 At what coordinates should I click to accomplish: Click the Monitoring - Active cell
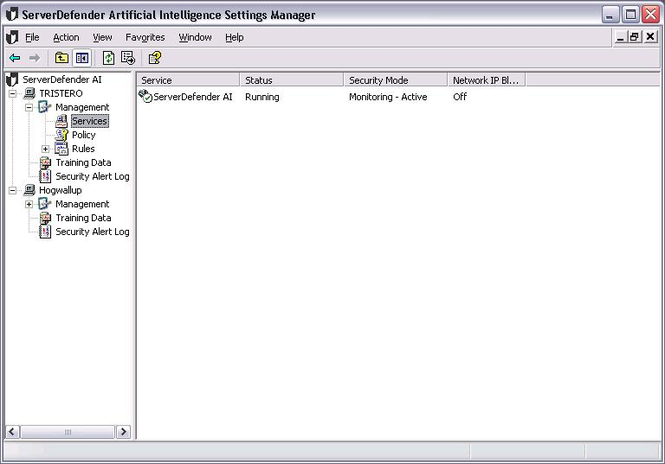pos(388,97)
